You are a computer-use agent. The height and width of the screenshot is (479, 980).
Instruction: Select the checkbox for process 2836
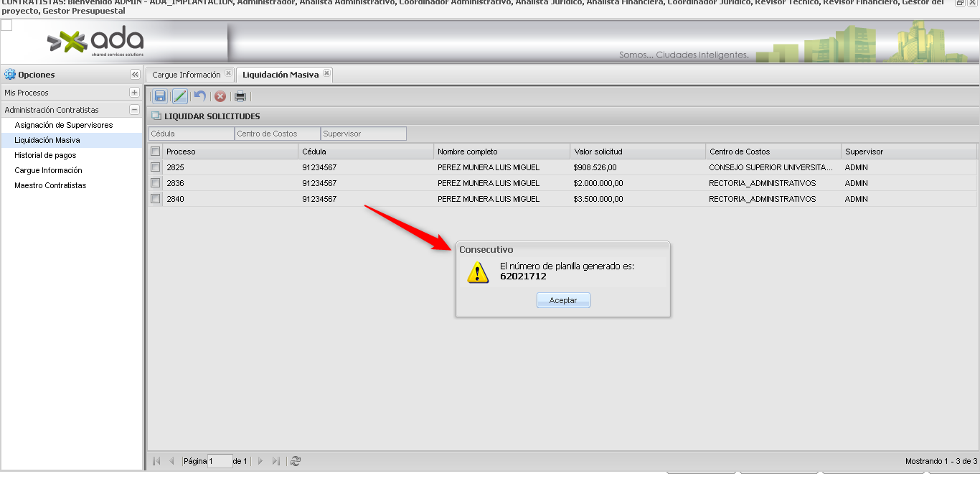tap(155, 183)
